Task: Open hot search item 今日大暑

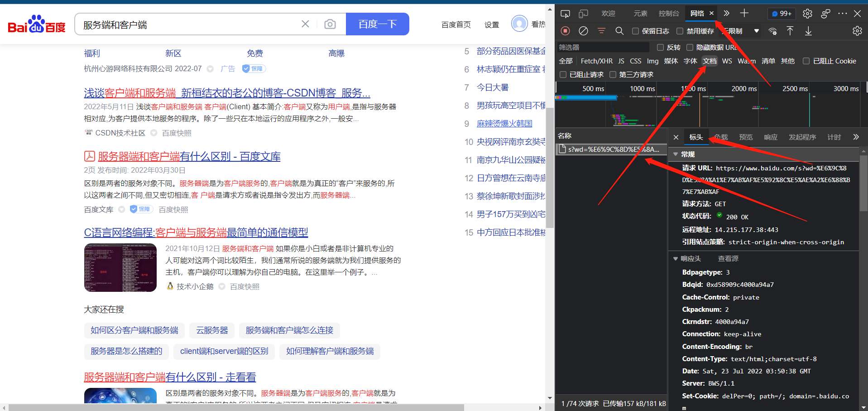Action: [x=493, y=87]
